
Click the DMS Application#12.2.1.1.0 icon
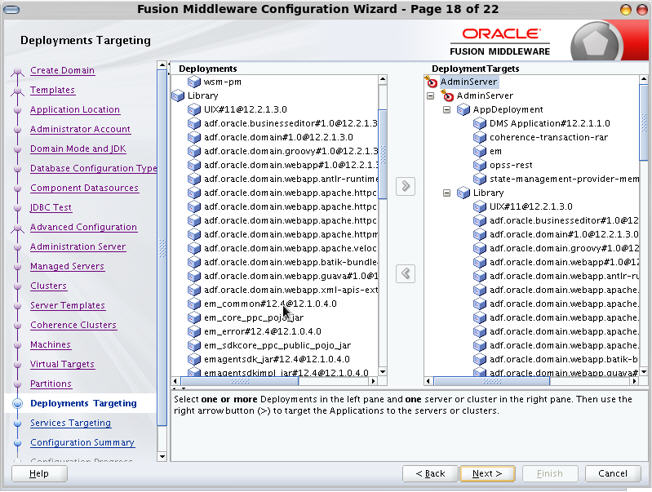coord(479,124)
